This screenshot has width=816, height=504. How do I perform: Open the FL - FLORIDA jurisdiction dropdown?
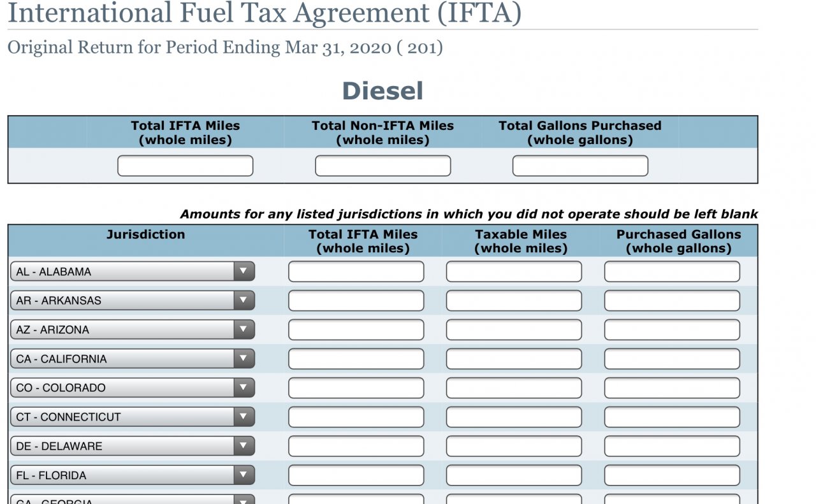pos(133,475)
